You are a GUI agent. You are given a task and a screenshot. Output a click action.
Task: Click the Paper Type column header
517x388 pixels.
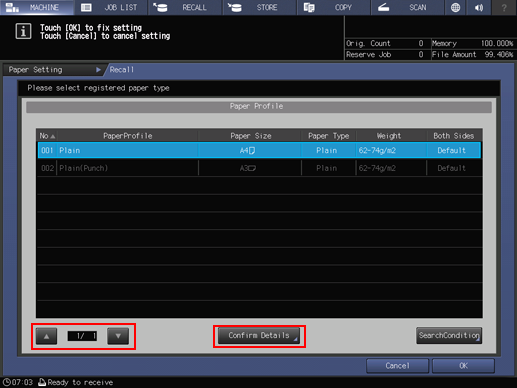tap(328, 136)
